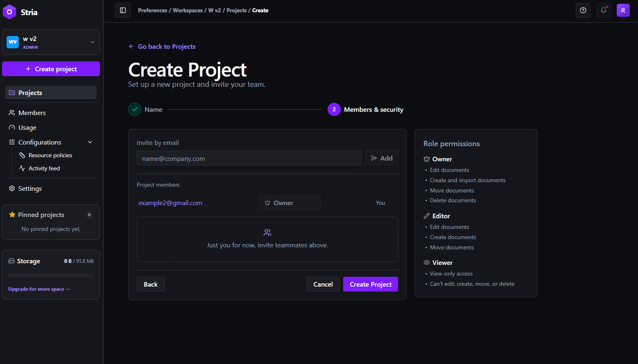Click the back arrow beside Go back to Projects

pos(131,46)
